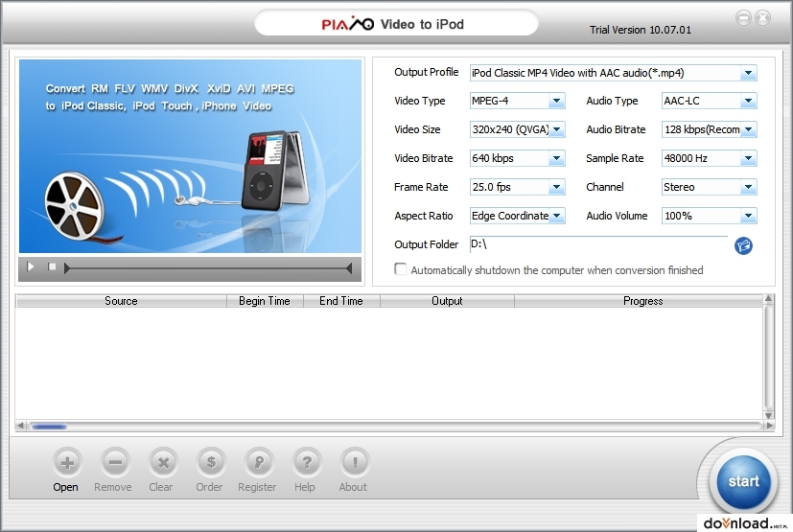The image size is (793, 532).
Task: Click the blue start button
Action: 743,481
